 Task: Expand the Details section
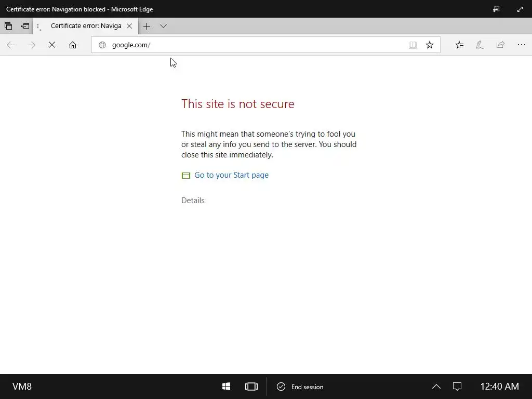[193, 201]
